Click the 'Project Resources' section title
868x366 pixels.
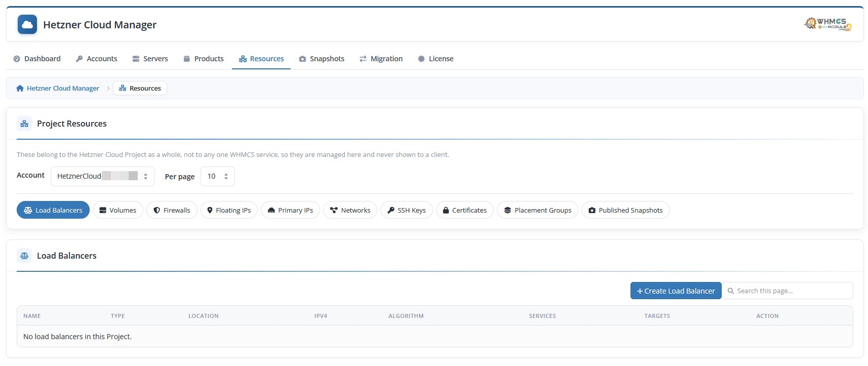[72, 124]
